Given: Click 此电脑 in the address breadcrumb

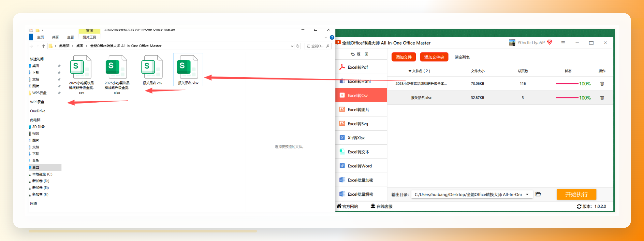Looking at the screenshot, I should (x=64, y=46).
